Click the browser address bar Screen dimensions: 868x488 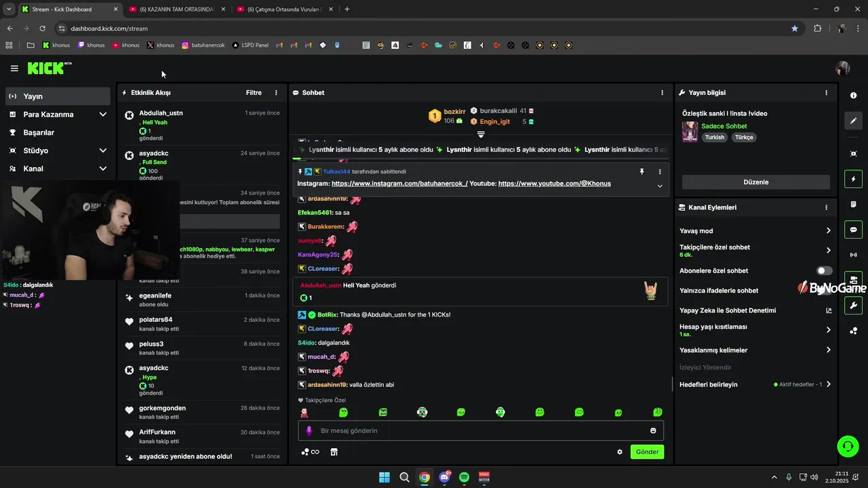click(427, 28)
